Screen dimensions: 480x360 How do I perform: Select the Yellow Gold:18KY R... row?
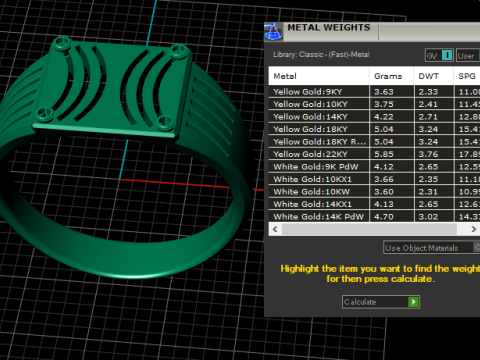click(374, 142)
